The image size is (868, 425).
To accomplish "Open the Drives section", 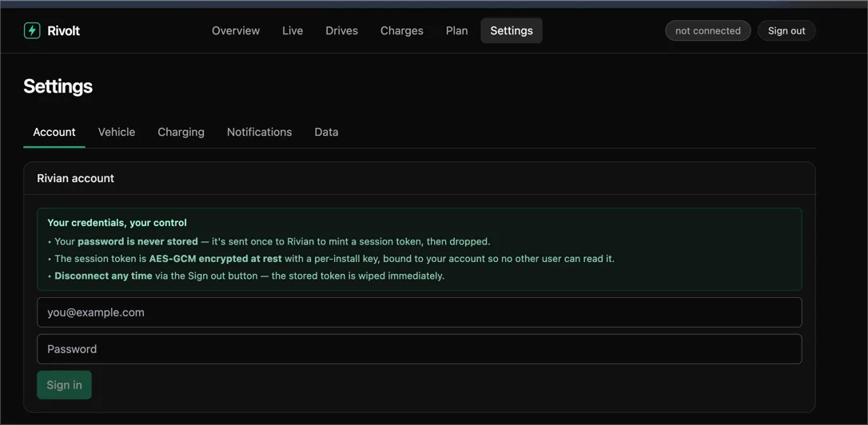I will click(341, 30).
